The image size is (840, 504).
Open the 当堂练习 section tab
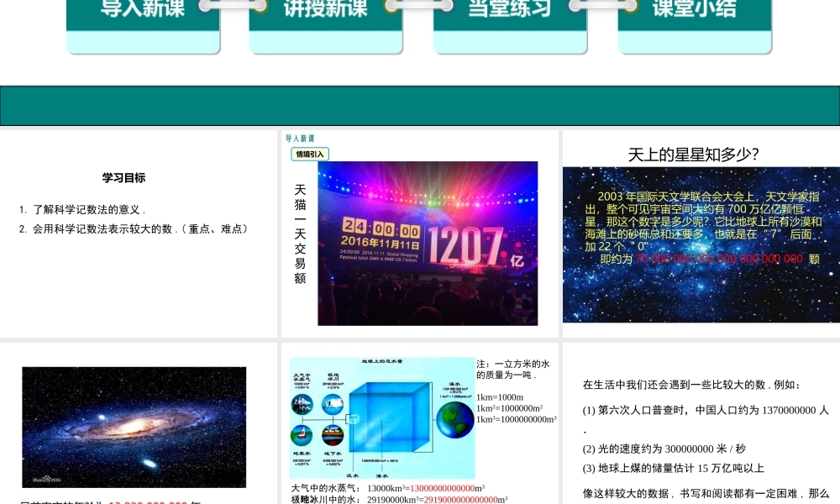(x=510, y=25)
